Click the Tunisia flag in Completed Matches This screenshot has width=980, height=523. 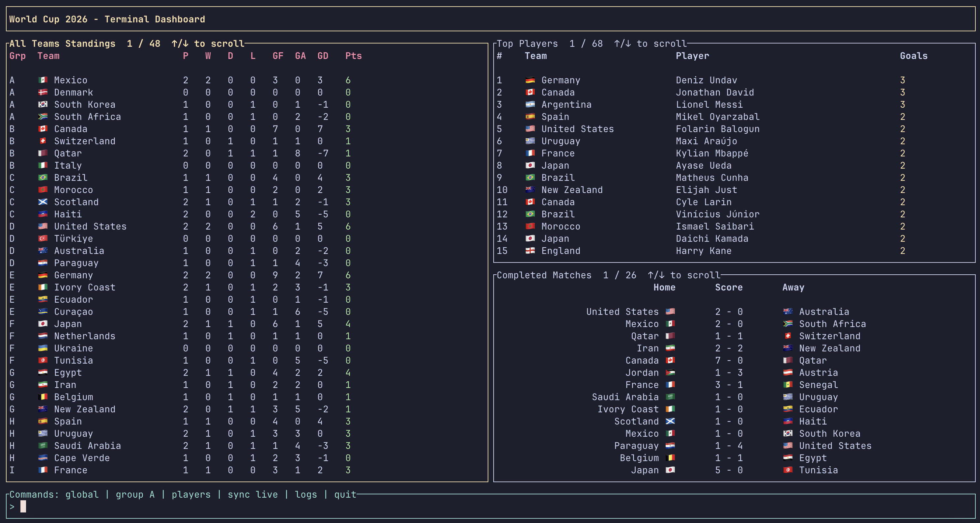click(x=788, y=470)
